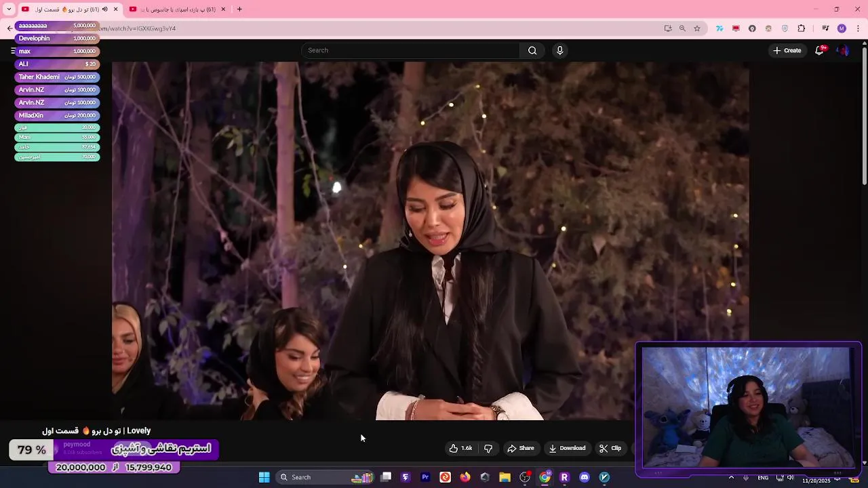The width and height of the screenshot is (868, 488).
Task: Open the YouTube hamburger guide menu
Action: pos(13,51)
